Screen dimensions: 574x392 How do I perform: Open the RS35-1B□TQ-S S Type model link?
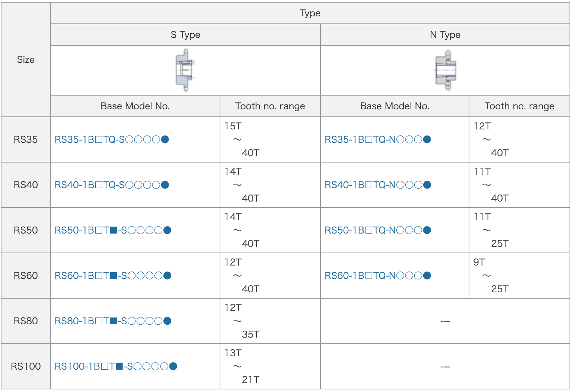[112, 139]
